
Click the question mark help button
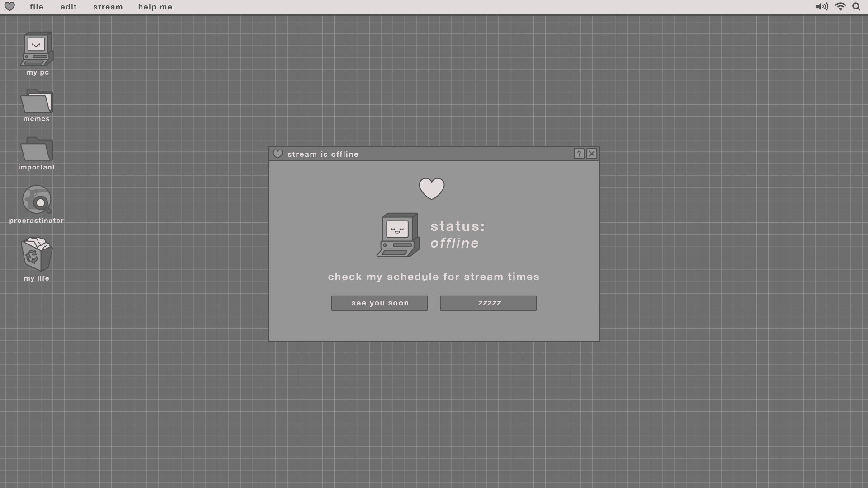point(579,154)
